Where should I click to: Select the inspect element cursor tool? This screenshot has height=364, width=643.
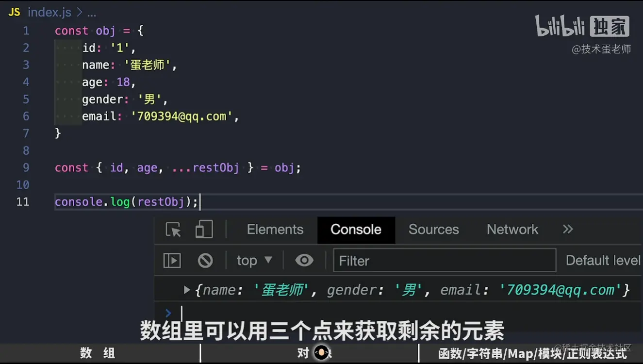pyautogui.click(x=172, y=229)
